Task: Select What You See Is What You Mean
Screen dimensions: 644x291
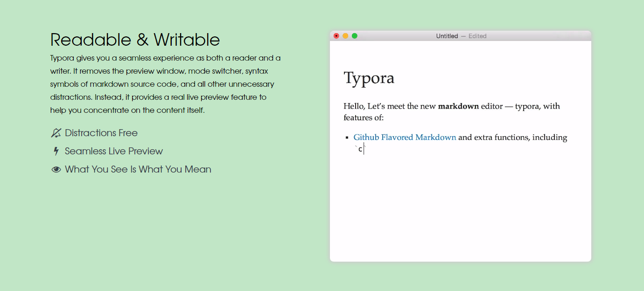Action: (x=138, y=169)
